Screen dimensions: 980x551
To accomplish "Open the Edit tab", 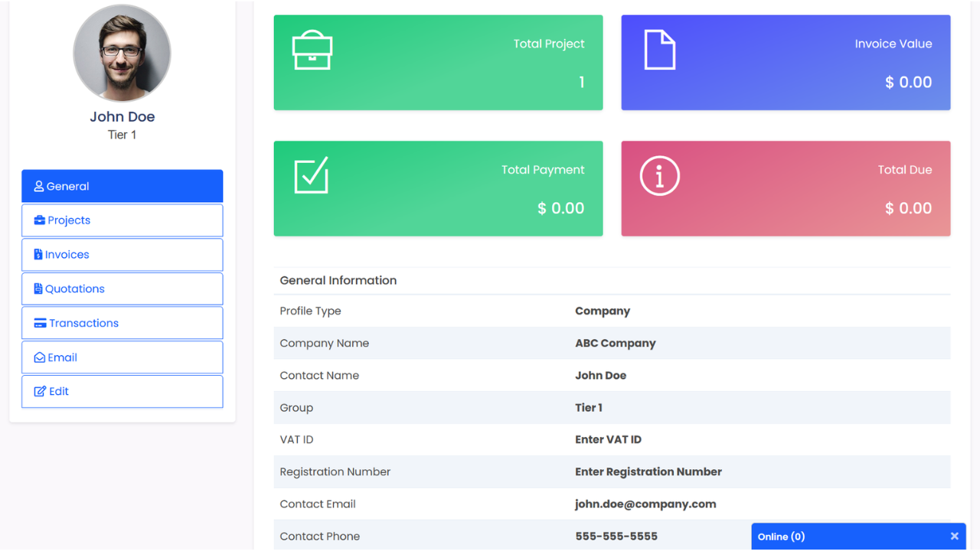I will click(122, 391).
